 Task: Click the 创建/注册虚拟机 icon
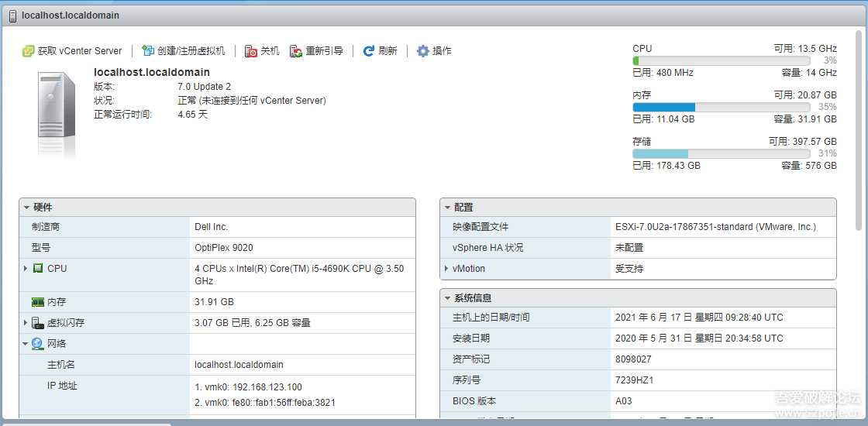[x=148, y=51]
